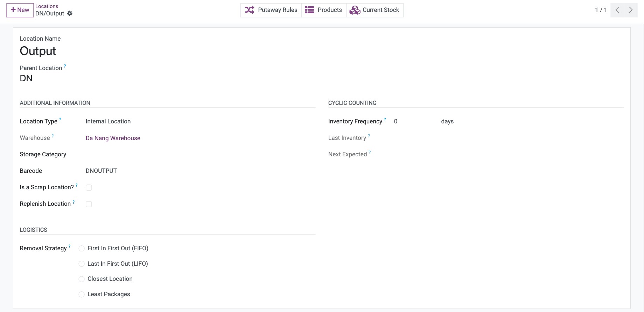This screenshot has height=312, width=644.
Task: Tick the Is a Scrap Location checkbox
Action: [x=89, y=188]
